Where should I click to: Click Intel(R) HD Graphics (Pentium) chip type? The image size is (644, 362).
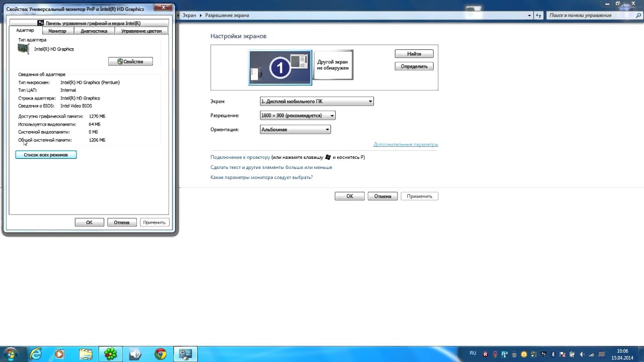(90, 82)
